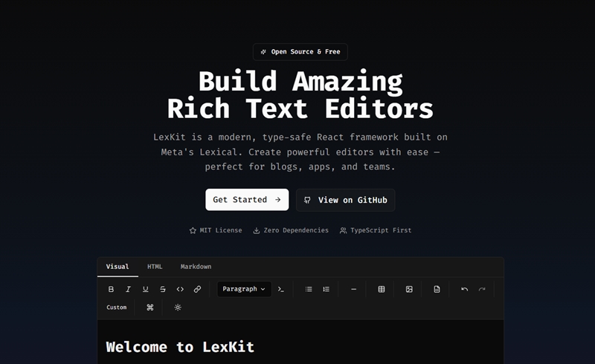Create a bulleted list

click(309, 289)
